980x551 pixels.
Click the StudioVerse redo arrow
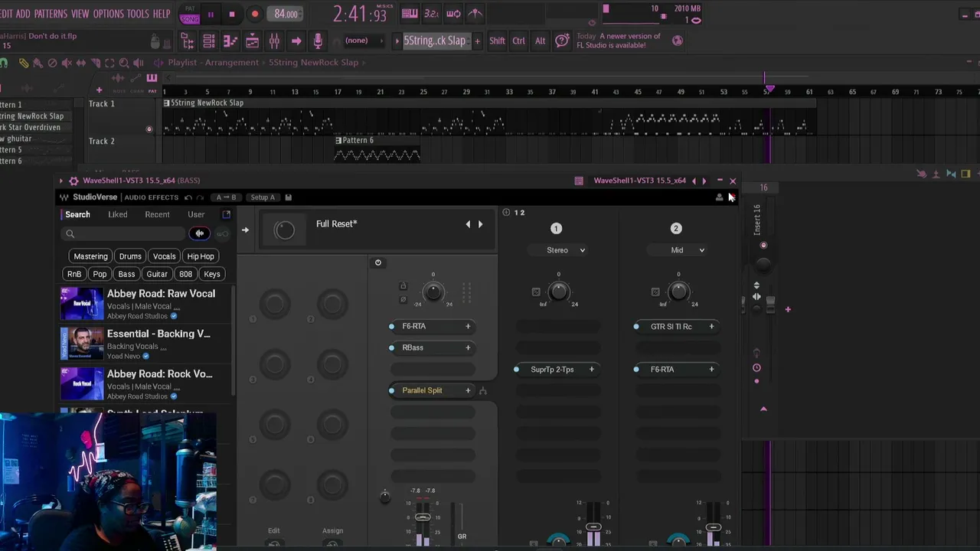coord(200,197)
